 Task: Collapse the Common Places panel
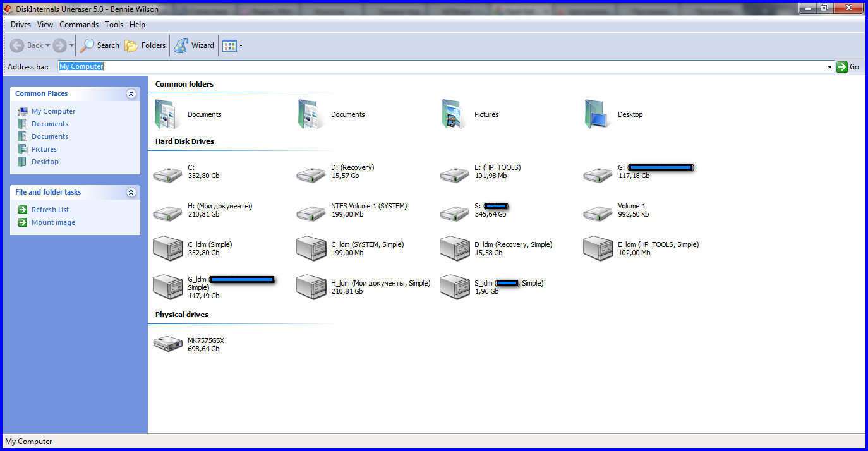coord(131,94)
